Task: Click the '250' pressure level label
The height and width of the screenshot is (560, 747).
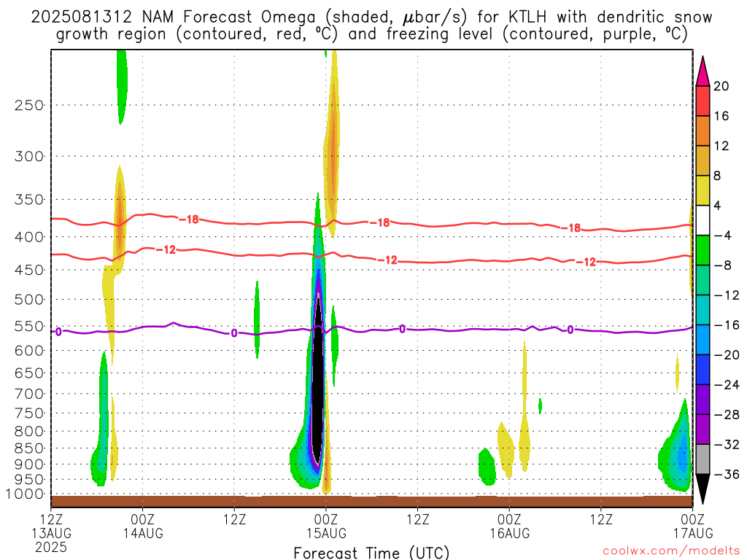Action: (29, 105)
